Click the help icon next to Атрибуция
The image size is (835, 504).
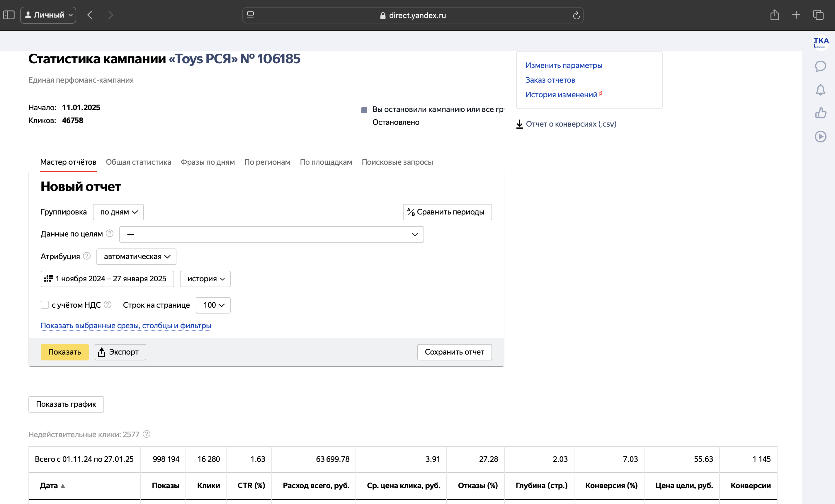tap(87, 256)
